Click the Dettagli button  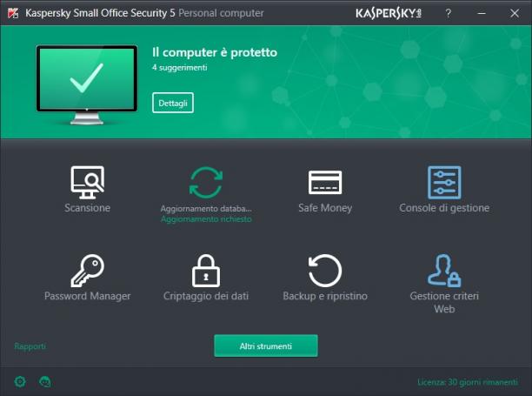click(173, 103)
